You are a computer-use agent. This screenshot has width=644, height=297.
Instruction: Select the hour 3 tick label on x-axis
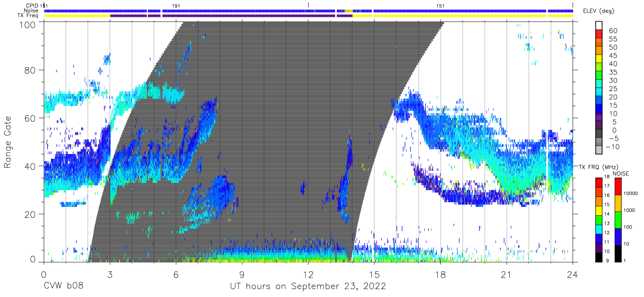click(110, 274)
